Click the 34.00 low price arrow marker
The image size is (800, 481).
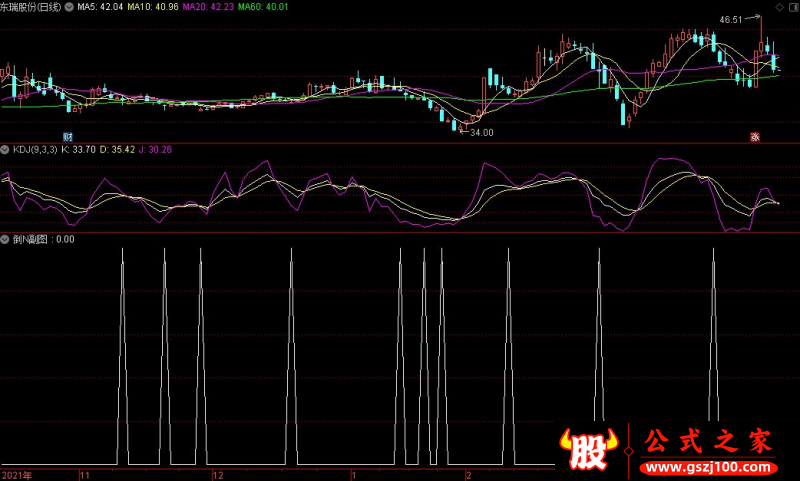pyautogui.click(x=477, y=133)
